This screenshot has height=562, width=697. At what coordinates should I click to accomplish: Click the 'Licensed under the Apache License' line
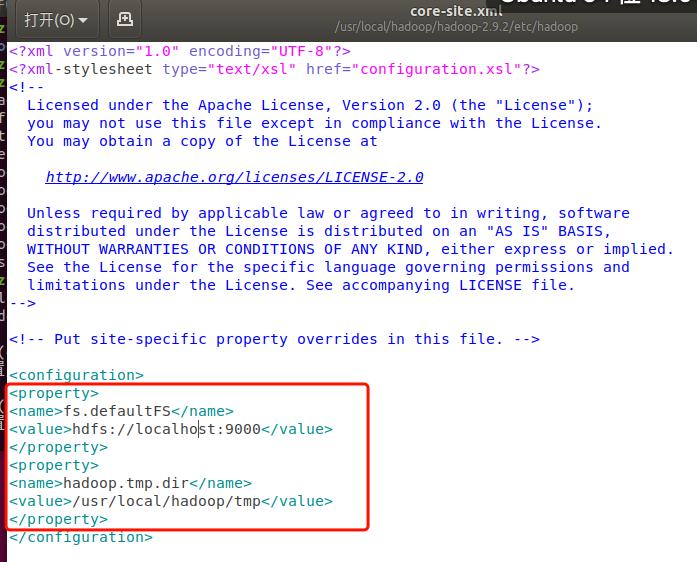pos(310,105)
